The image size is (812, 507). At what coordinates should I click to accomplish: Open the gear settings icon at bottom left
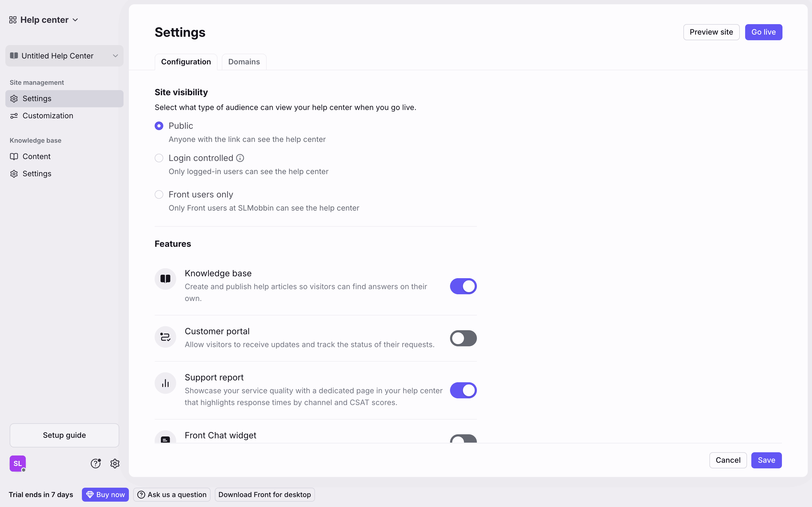click(115, 464)
